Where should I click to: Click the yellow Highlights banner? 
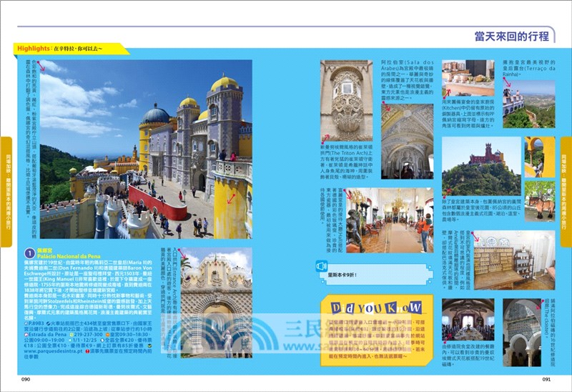point(70,49)
